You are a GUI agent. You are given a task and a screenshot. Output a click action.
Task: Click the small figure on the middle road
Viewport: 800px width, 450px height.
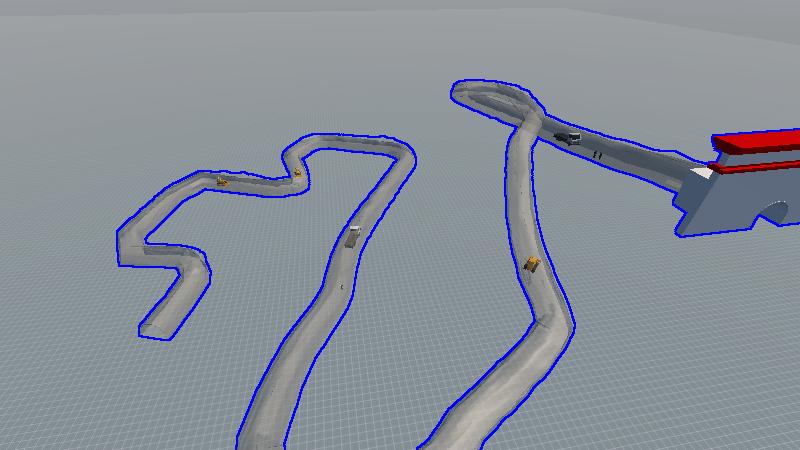pyautogui.click(x=342, y=287)
